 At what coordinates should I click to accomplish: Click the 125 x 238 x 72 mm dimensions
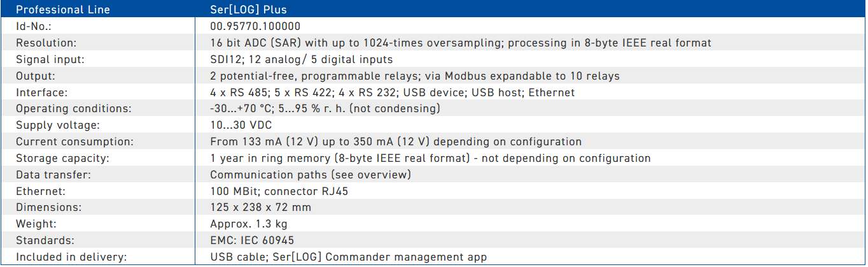click(260, 208)
